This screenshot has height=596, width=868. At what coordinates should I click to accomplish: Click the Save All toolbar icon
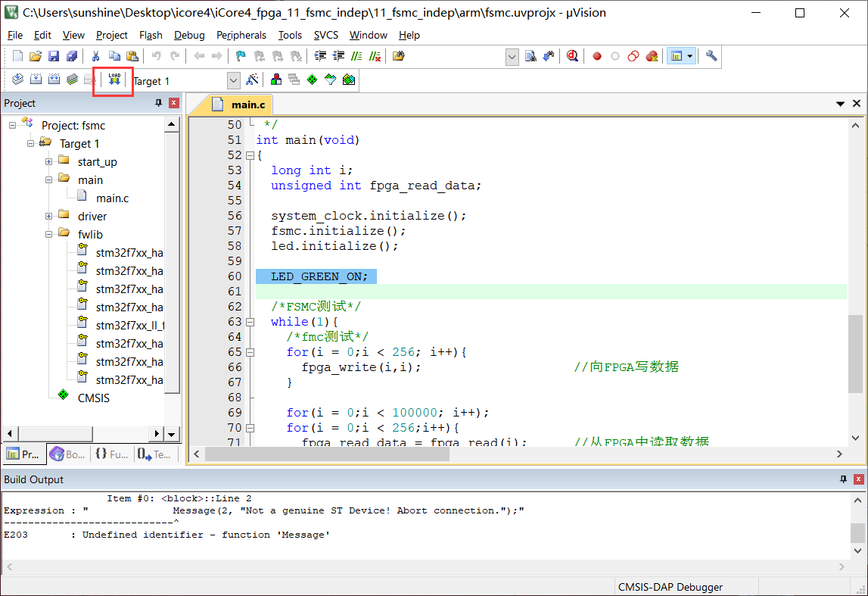(x=72, y=56)
